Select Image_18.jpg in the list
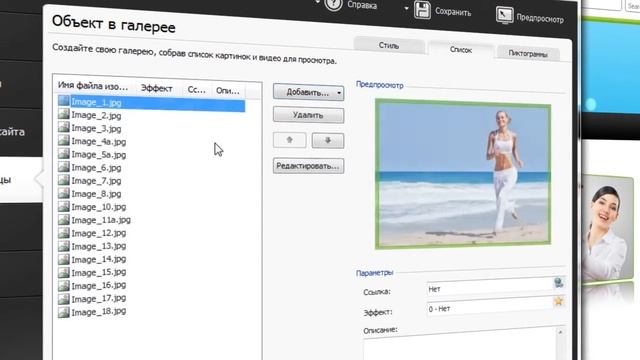Image resolution: width=640 pixels, height=360 pixels. coord(99,312)
